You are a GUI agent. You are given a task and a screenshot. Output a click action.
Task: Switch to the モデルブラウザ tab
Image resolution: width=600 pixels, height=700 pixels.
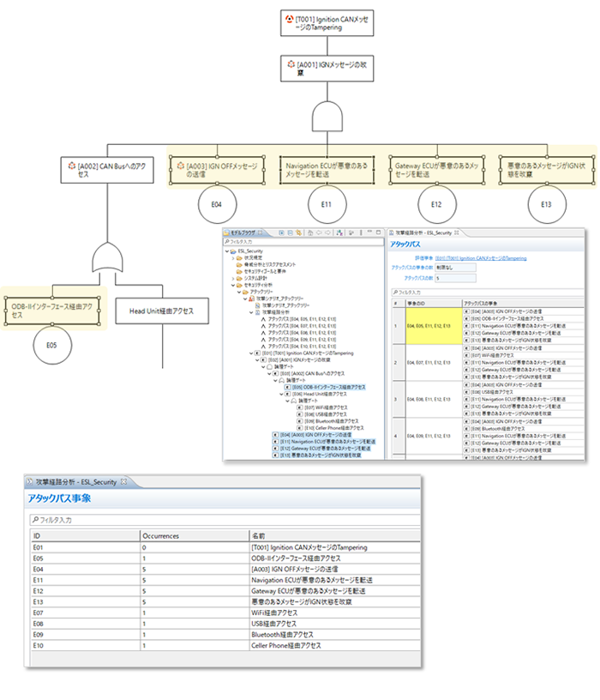247,232
